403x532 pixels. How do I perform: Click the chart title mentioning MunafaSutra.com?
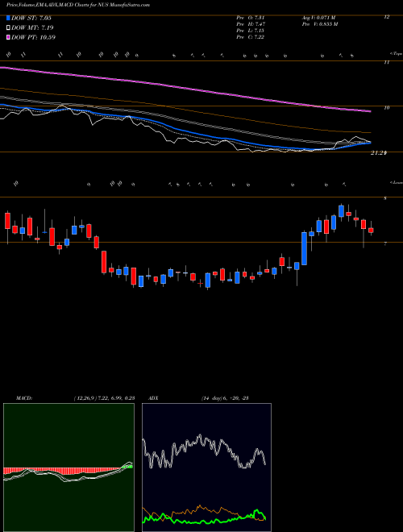(78, 5)
